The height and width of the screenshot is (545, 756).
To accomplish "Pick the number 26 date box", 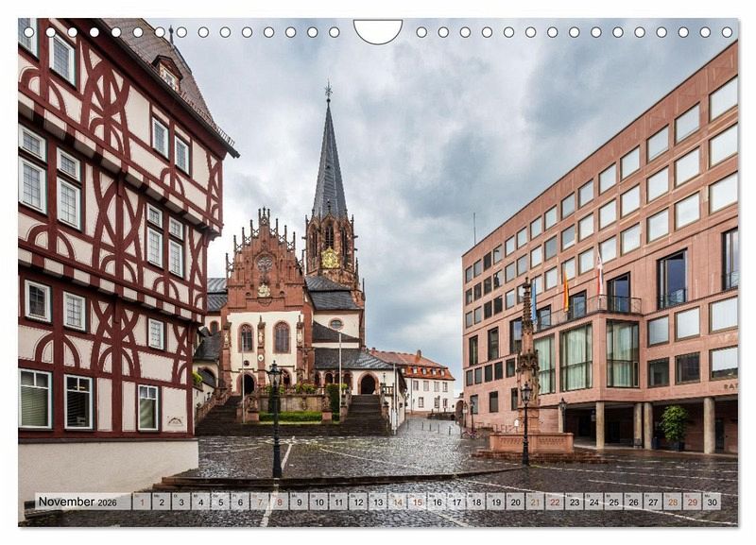I will (x=633, y=502).
